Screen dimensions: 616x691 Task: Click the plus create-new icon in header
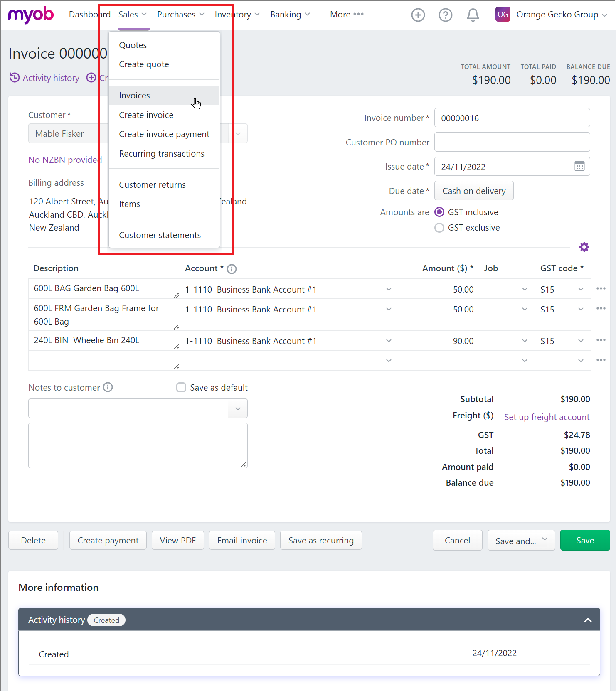(418, 15)
